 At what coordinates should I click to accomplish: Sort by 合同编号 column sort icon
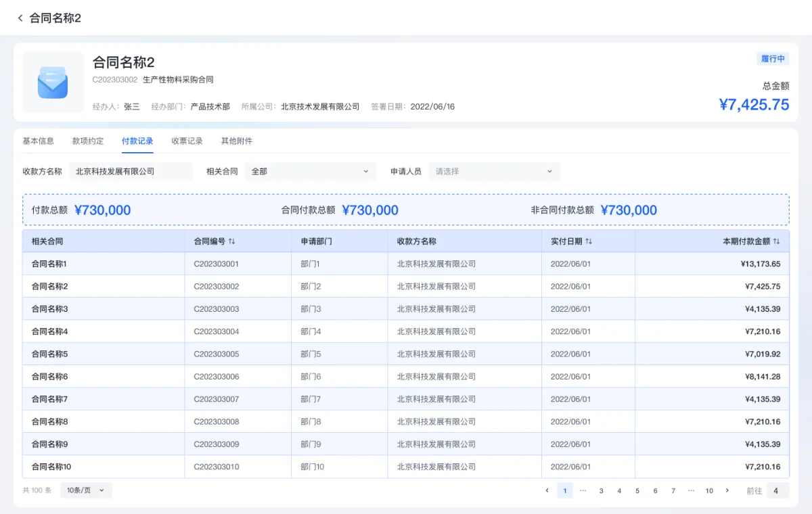pos(232,241)
